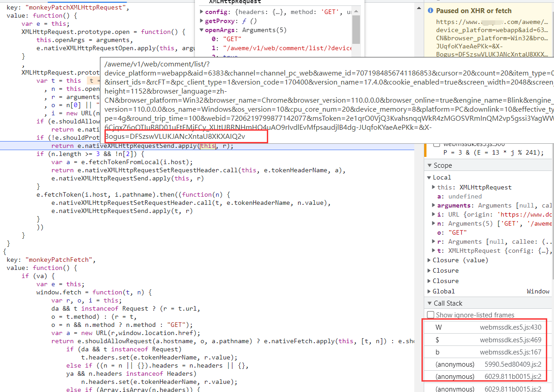Enable Show ignore-listed frames checkbox
The height and width of the screenshot is (392, 554).
431,315
